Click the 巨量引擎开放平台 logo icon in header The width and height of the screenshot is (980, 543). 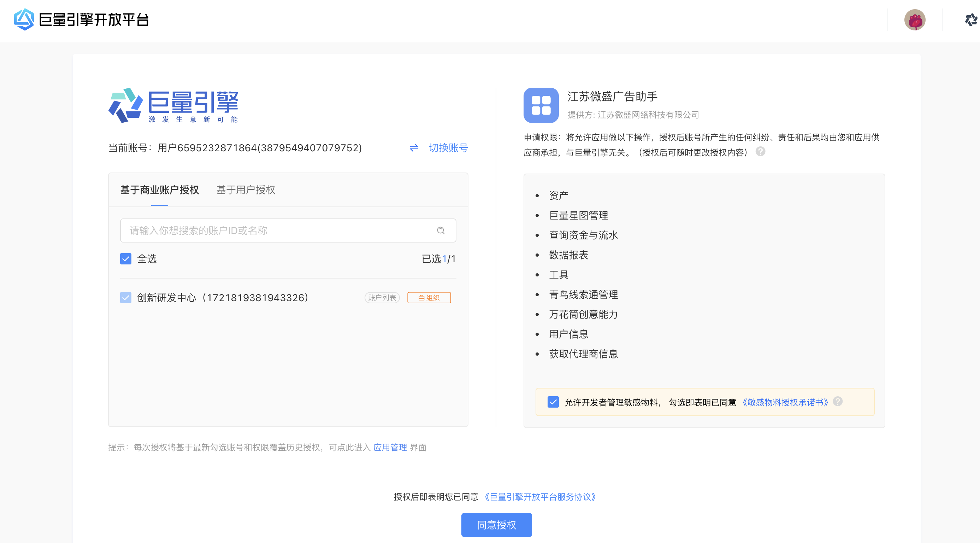[x=24, y=19]
